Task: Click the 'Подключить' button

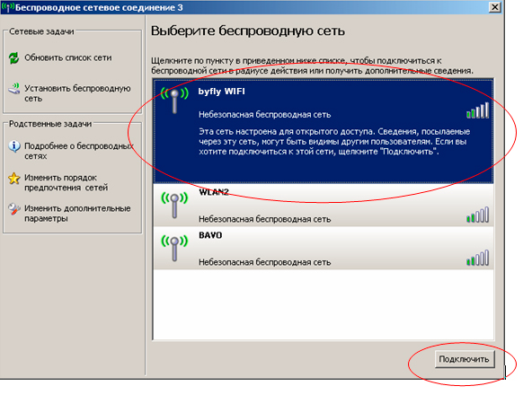Action: tap(464, 359)
